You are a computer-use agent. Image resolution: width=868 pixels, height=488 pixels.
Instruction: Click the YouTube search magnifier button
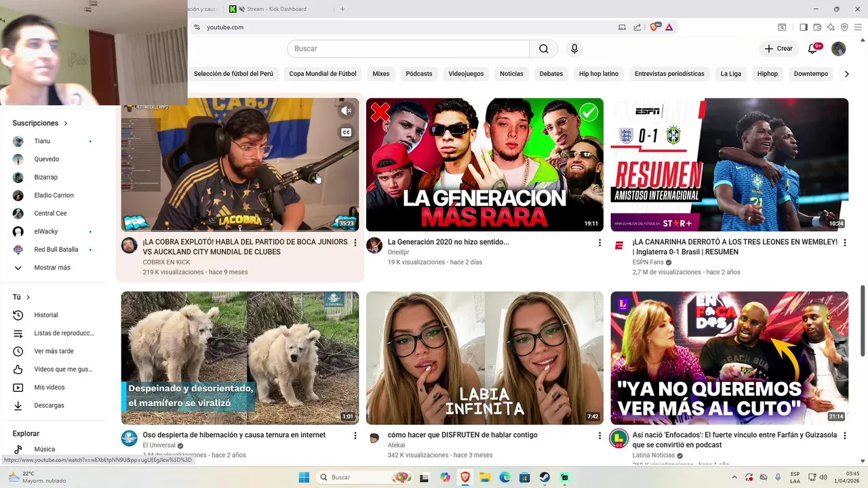(x=544, y=49)
